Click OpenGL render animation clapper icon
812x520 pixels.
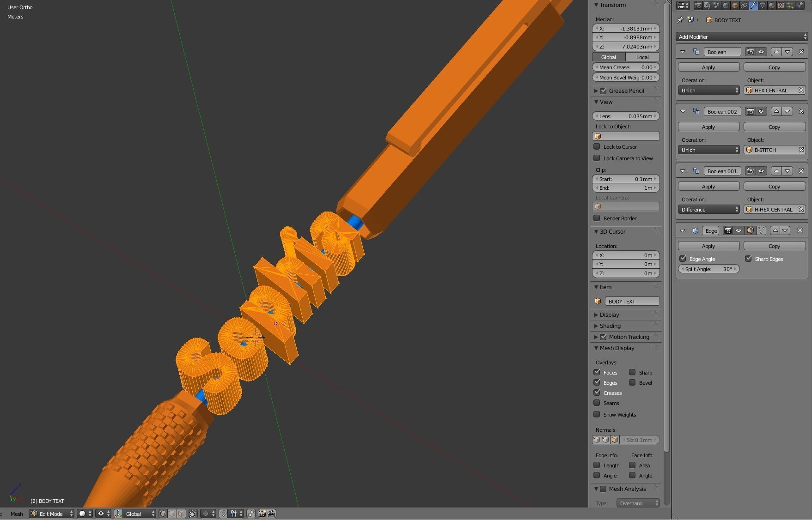[x=271, y=514]
